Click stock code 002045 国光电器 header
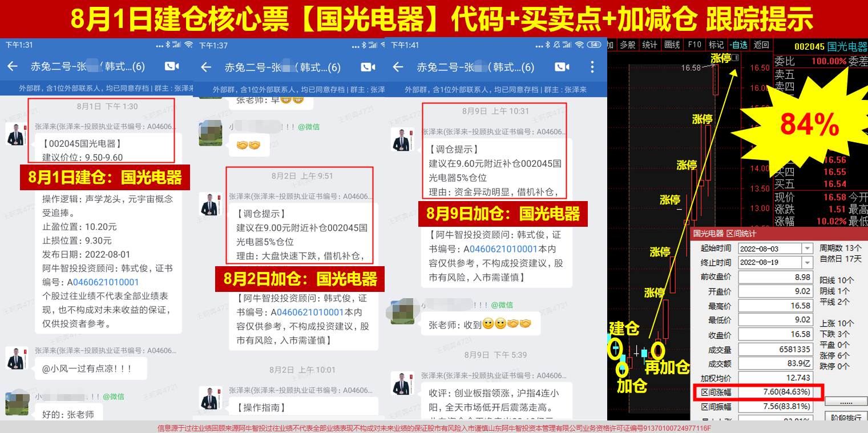 pos(831,46)
